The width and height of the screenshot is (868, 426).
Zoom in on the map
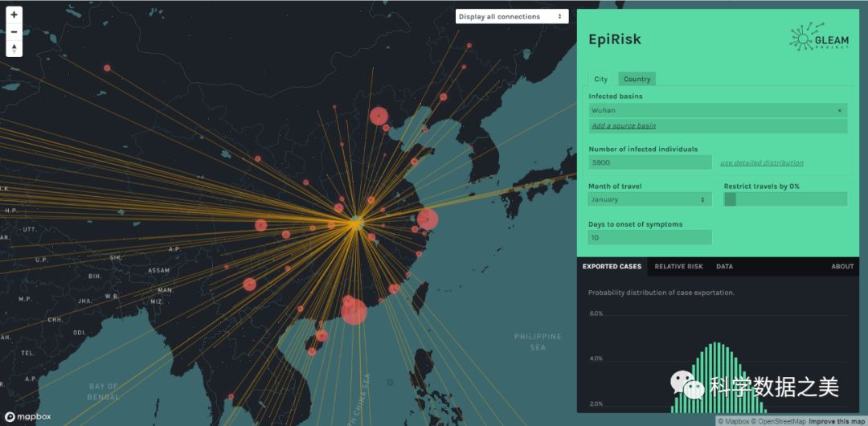(14, 15)
